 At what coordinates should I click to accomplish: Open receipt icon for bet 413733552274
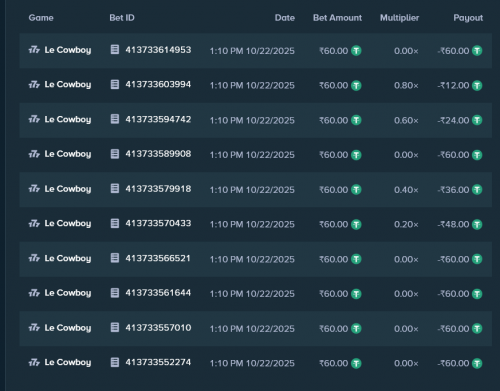[x=115, y=362]
